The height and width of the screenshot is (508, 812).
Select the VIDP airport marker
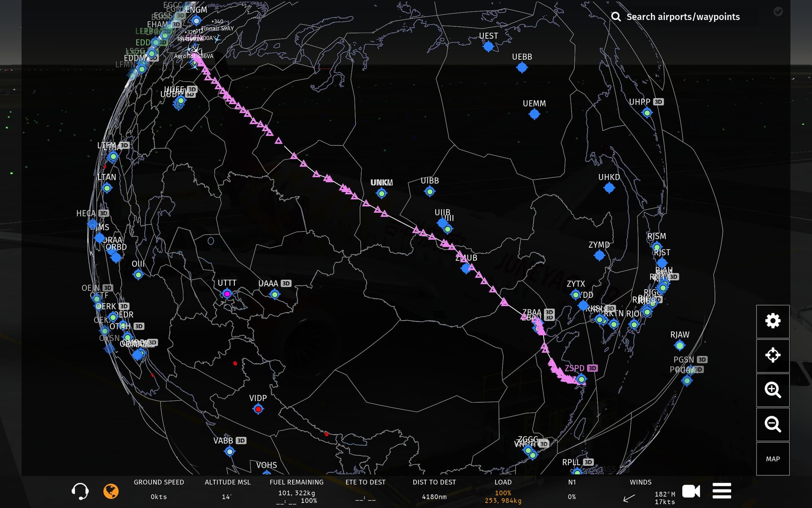pyautogui.click(x=258, y=409)
